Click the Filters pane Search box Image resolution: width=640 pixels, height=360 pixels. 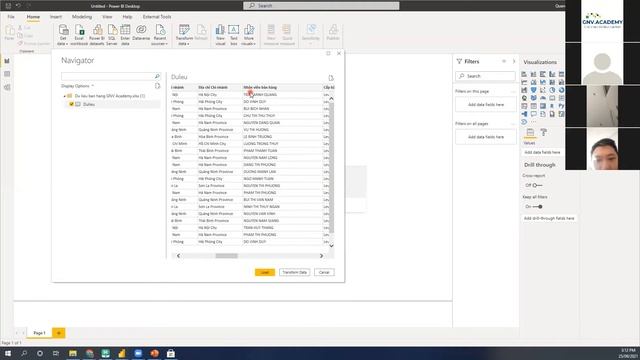point(485,76)
